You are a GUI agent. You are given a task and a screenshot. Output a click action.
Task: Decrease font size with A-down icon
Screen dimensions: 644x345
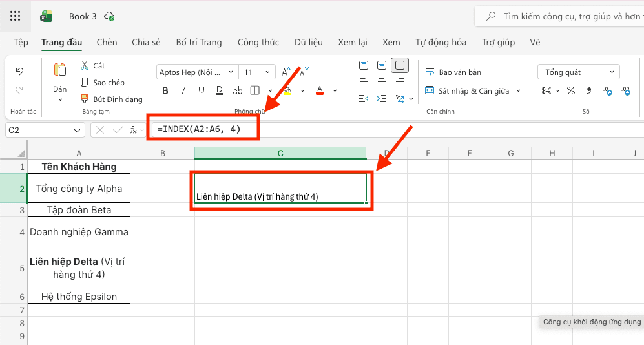click(x=304, y=72)
